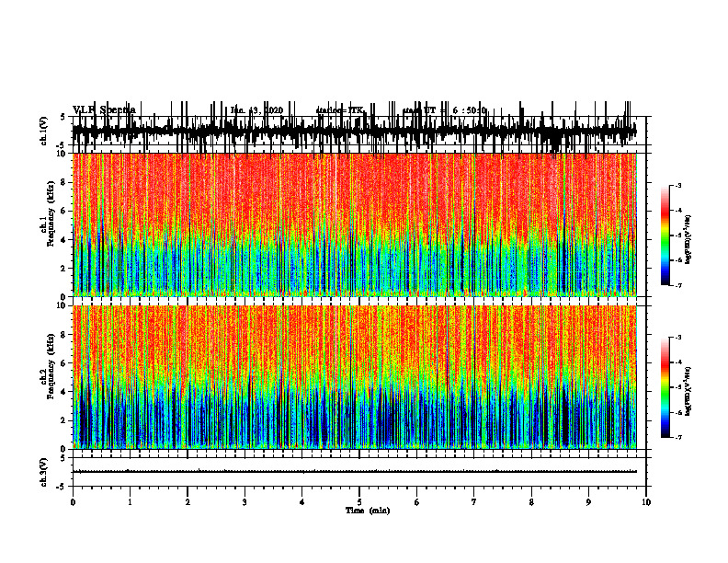Click the ch.2 spectrogram panel
The image size is (728, 563).
click(354, 377)
